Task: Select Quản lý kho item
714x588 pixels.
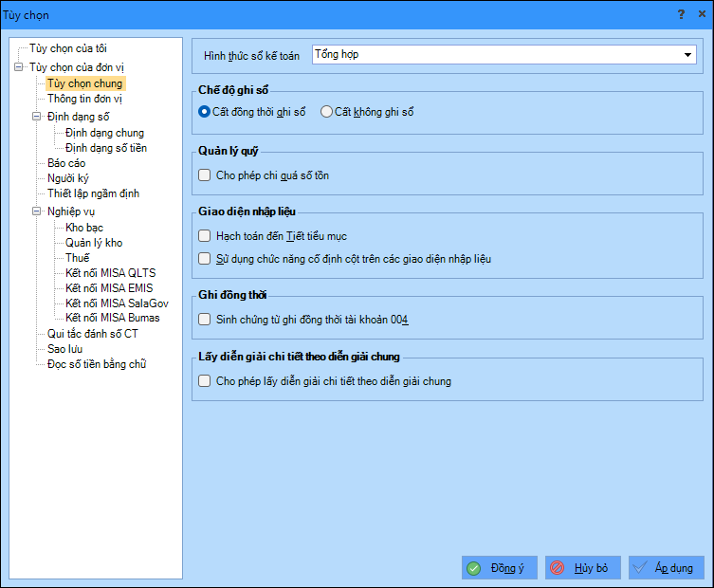Action: tap(94, 243)
